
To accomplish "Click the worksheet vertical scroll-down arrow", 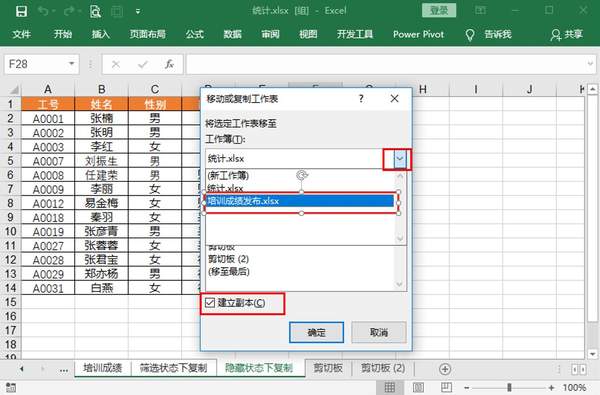I will [592, 354].
